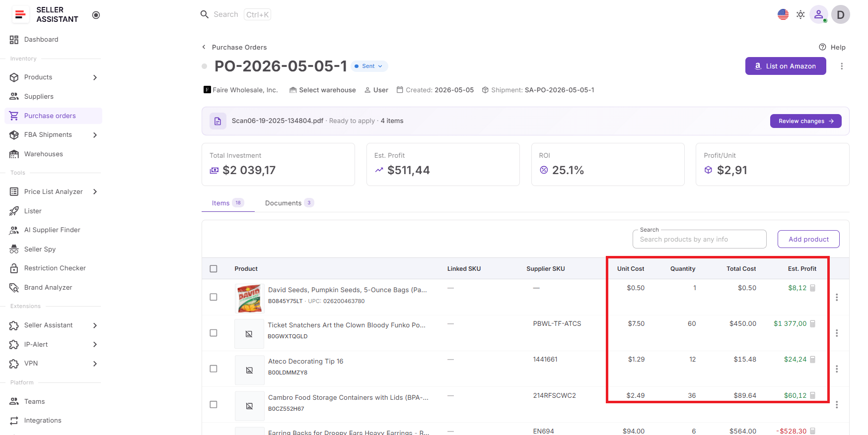Go to Purchase orders in sidebar
Viewport: 868px width, 435px height.
53,116
